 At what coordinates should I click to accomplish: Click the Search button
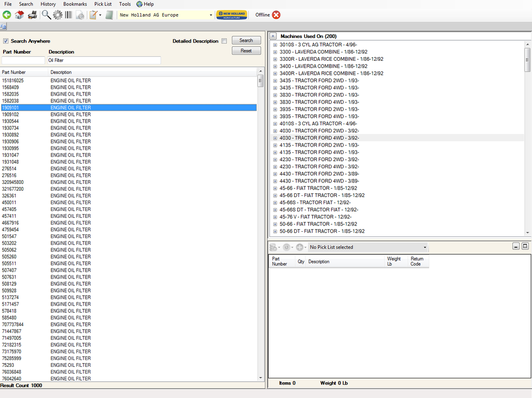click(246, 41)
